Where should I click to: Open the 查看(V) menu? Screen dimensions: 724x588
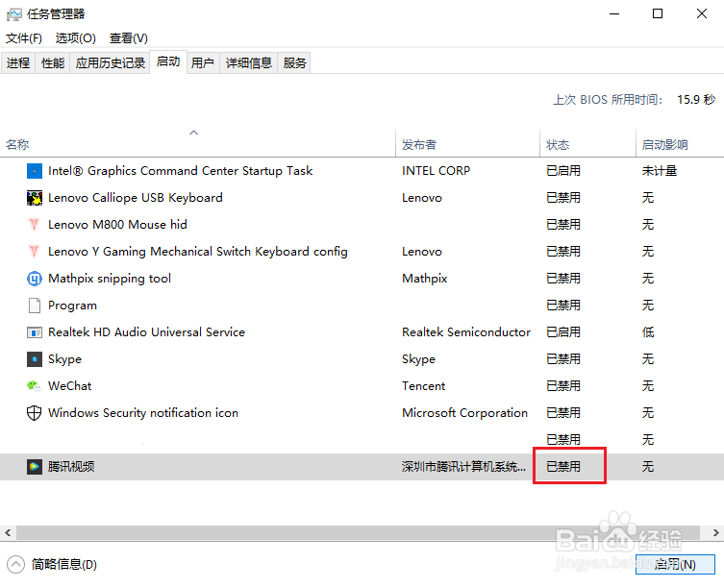pyautogui.click(x=129, y=37)
